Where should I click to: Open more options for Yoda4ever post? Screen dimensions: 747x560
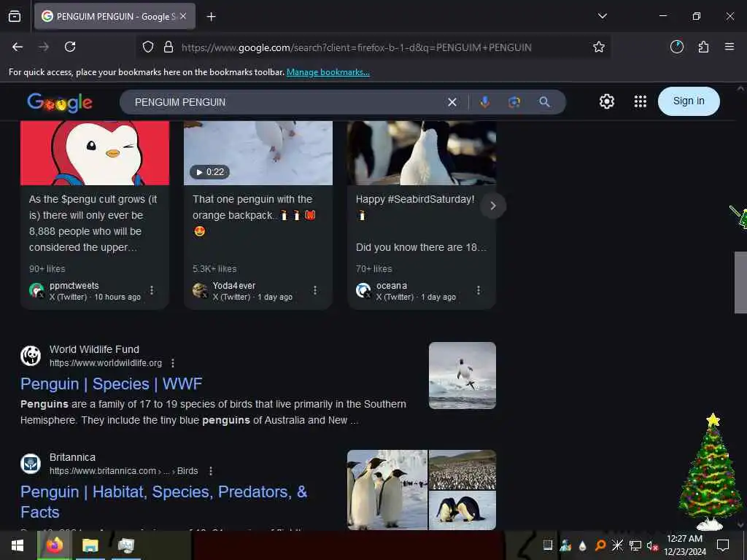click(315, 290)
